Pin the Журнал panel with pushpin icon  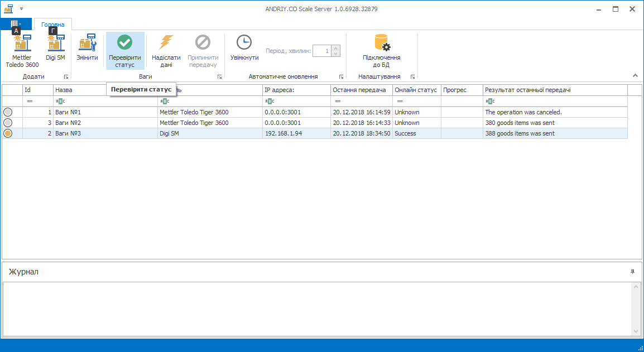pos(632,272)
